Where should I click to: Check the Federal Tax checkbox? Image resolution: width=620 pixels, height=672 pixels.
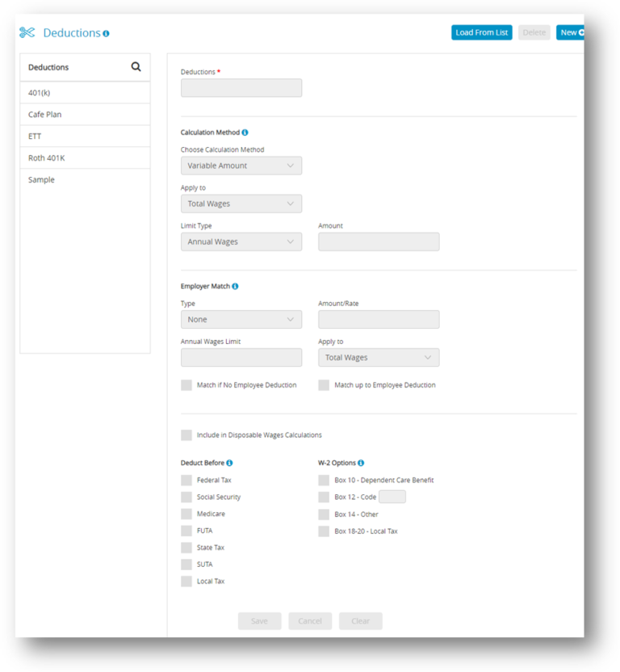[186, 480]
